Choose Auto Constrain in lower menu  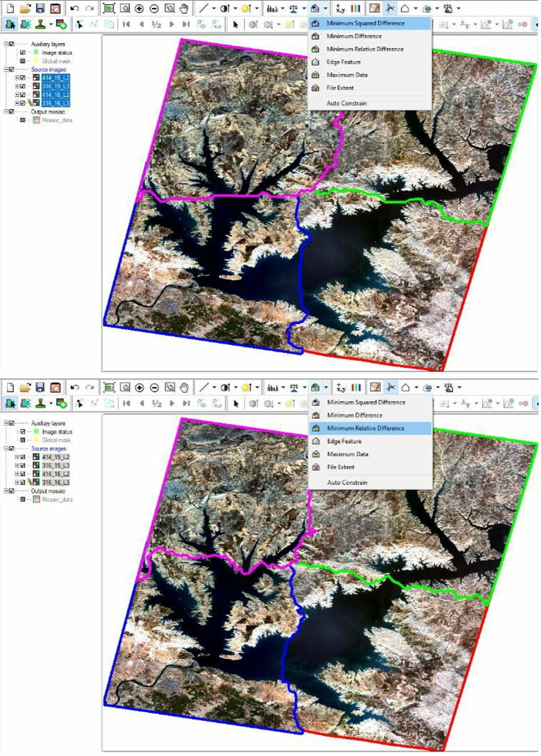coord(371,482)
